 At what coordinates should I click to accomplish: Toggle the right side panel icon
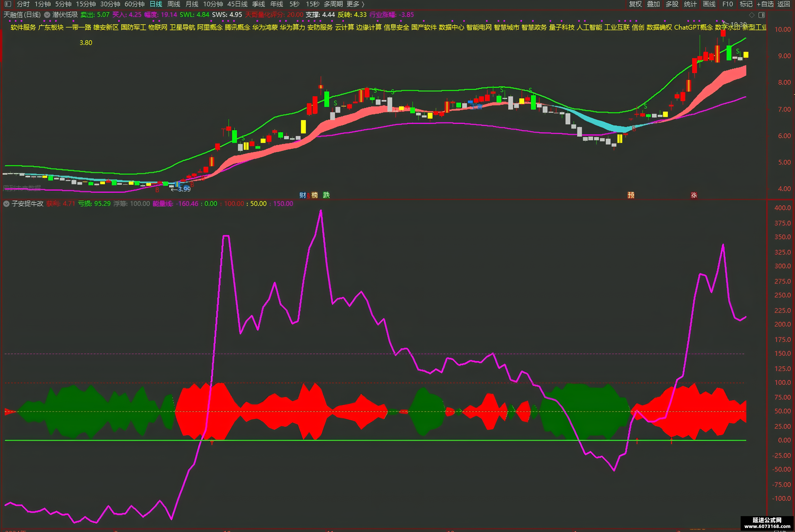[x=761, y=15]
